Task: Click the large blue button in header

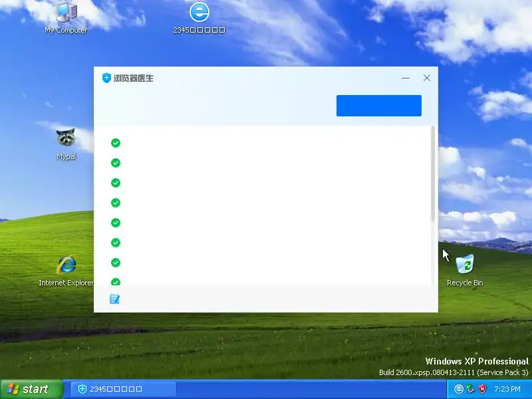Action: (x=379, y=106)
